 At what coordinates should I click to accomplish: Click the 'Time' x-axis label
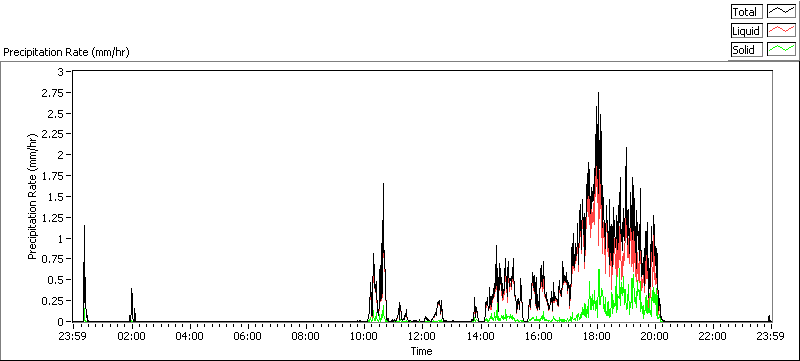(422, 351)
